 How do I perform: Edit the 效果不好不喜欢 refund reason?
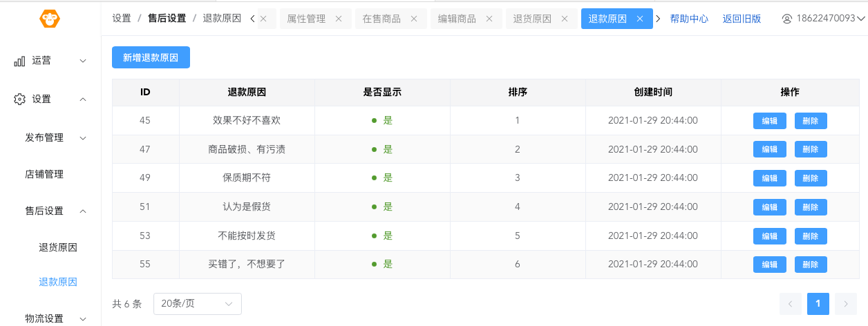coord(769,121)
